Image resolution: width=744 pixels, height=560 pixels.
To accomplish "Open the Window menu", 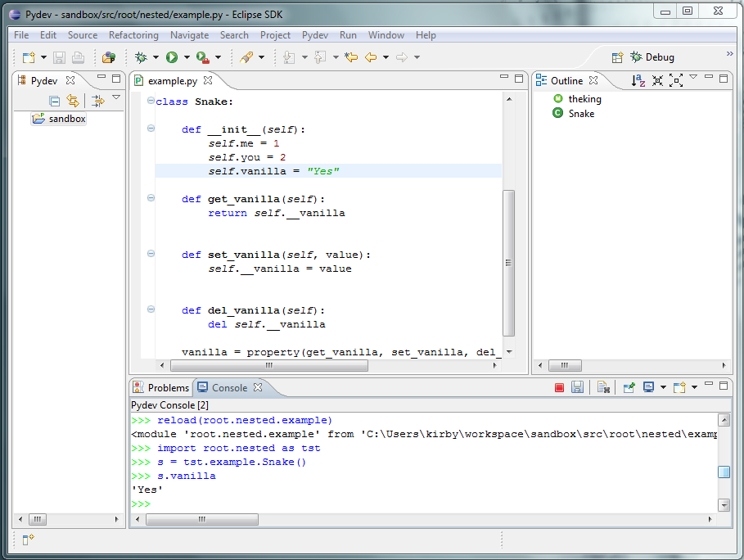I will coord(386,35).
